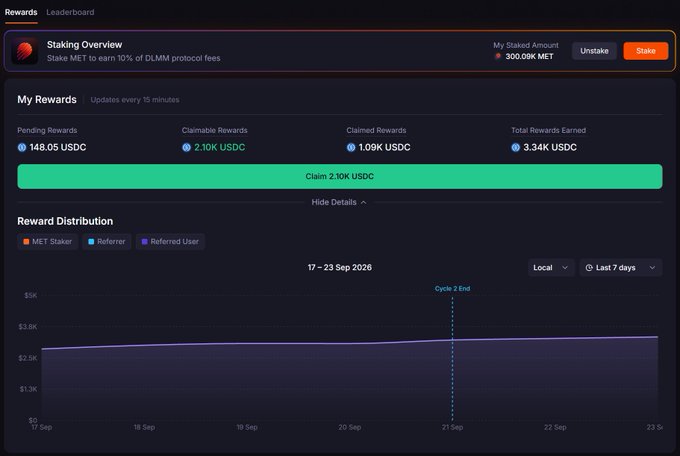
Task: Open the Last 7 days range dropdown
Action: click(x=621, y=268)
